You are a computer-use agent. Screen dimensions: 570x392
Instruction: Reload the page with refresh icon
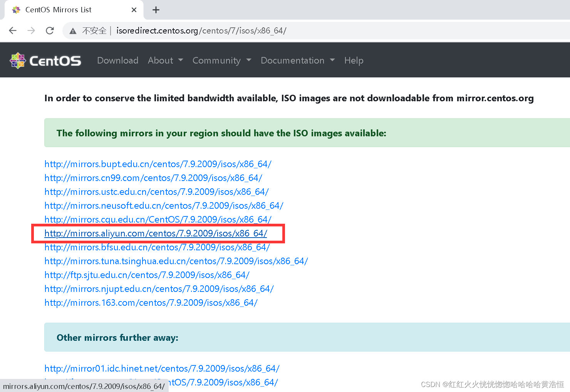coord(50,30)
